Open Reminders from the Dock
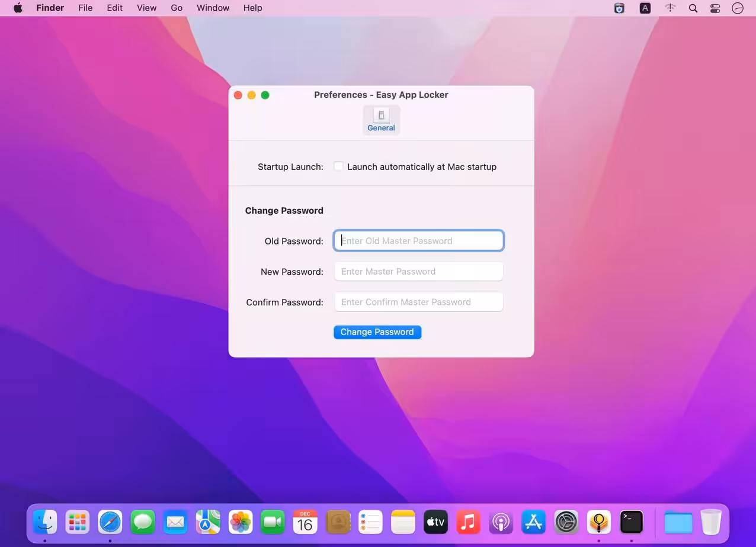 (x=370, y=522)
